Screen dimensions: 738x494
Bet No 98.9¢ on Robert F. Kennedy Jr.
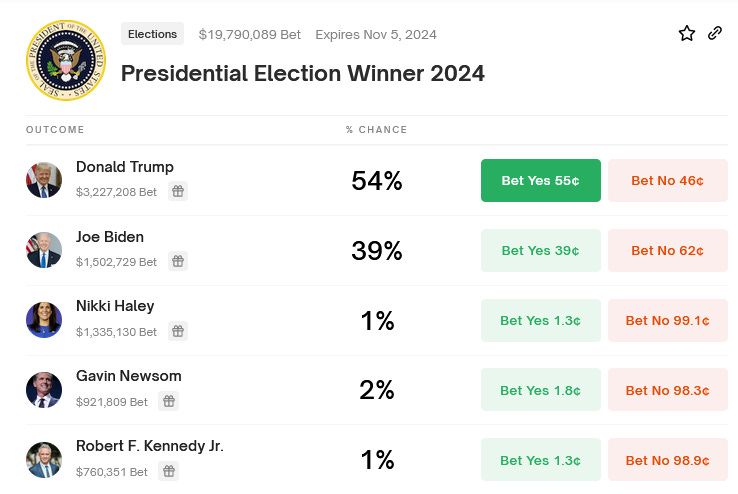[x=668, y=460]
